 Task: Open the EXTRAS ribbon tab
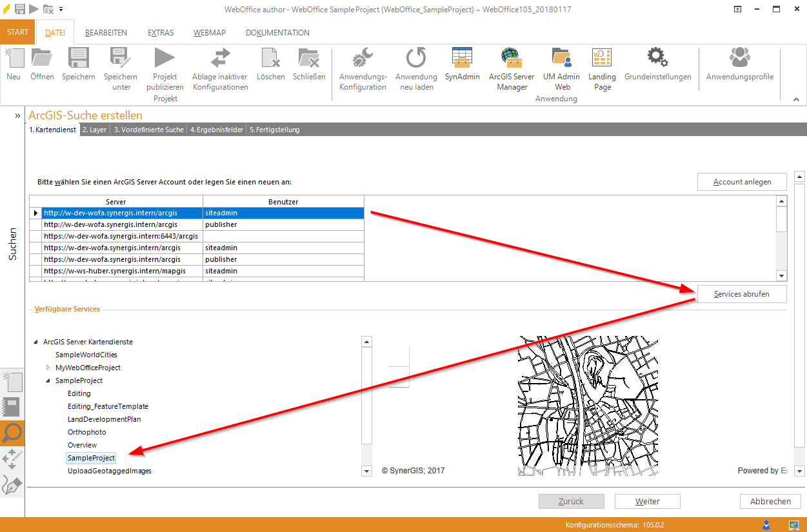click(x=160, y=32)
